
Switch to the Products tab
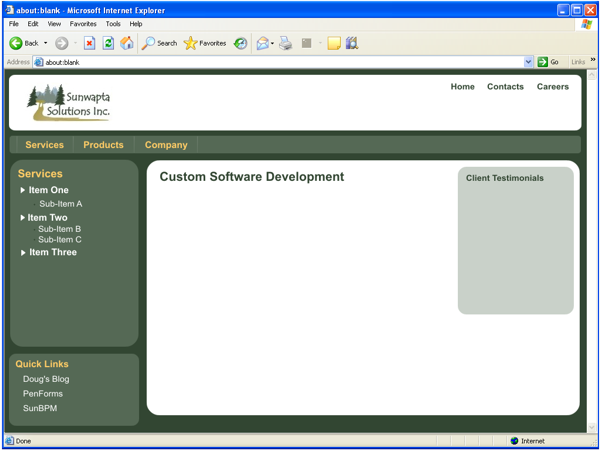pyautogui.click(x=103, y=145)
